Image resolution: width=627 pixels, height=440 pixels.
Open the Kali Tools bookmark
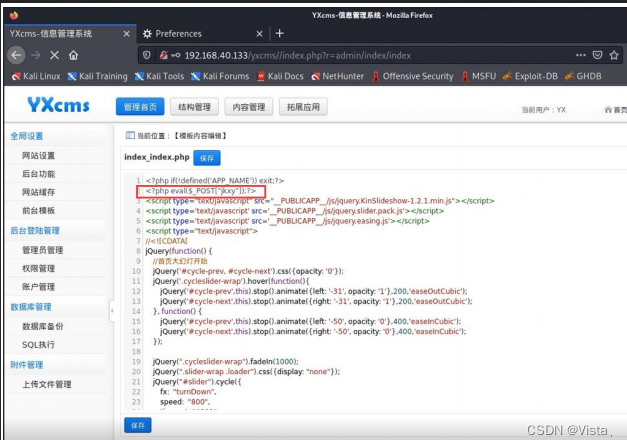point(159,76)
